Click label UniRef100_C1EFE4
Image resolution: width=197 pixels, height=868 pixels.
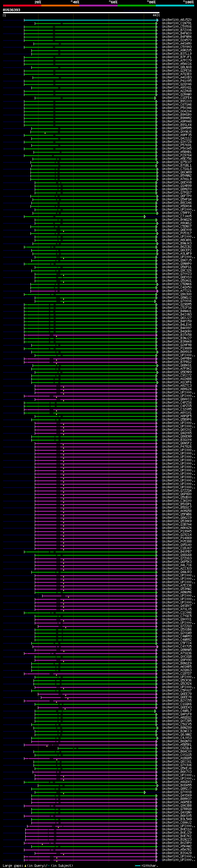pyautogui.click(x=176, y=98)
